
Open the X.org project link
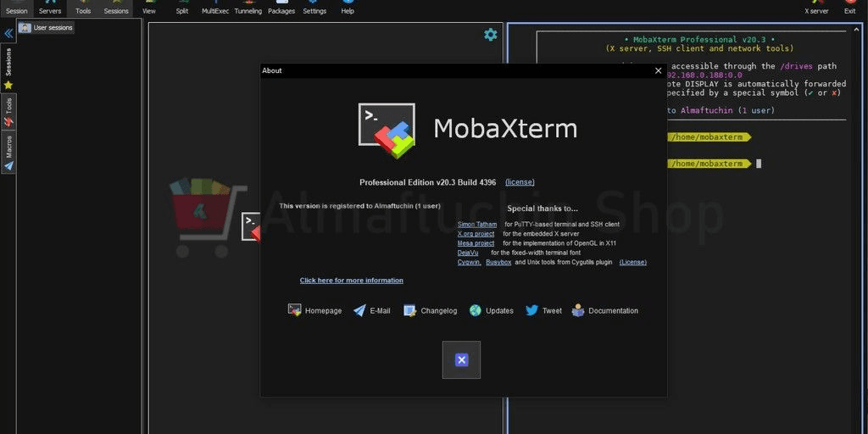pos(476,234)
